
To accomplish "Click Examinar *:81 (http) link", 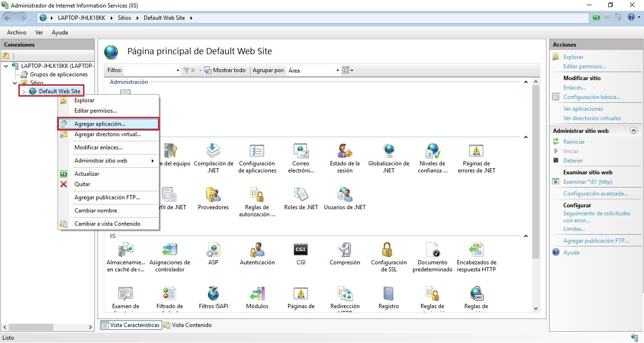I will tap(587, 182).
